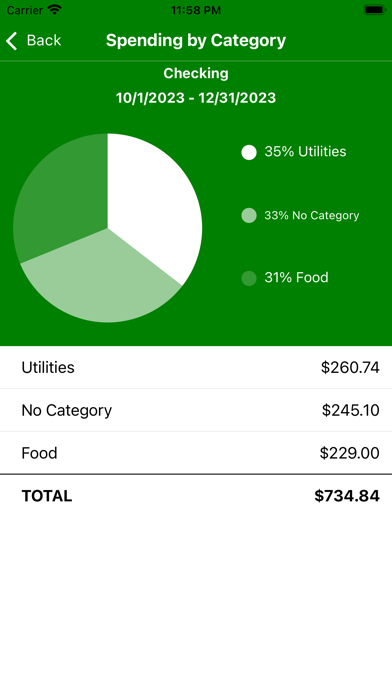The height and width of the screenshot is (696, 392).
Task: Tap the battery icon in status bar
Action: tap(374, 10)
